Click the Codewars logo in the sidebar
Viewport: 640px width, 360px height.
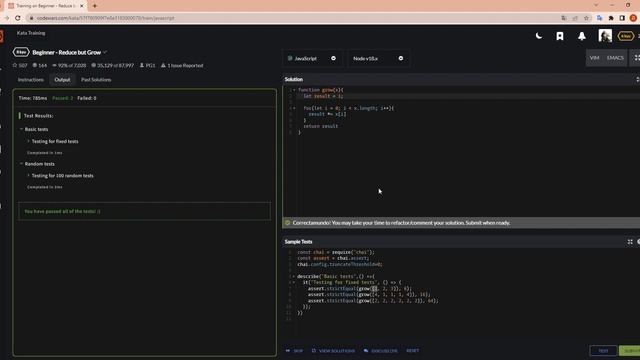click(2, 36)
